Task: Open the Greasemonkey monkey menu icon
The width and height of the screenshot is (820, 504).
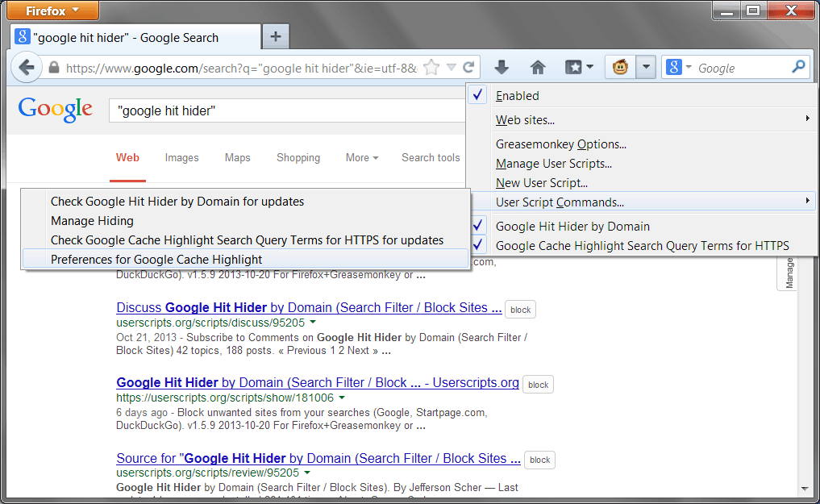Action: (619, 67)
